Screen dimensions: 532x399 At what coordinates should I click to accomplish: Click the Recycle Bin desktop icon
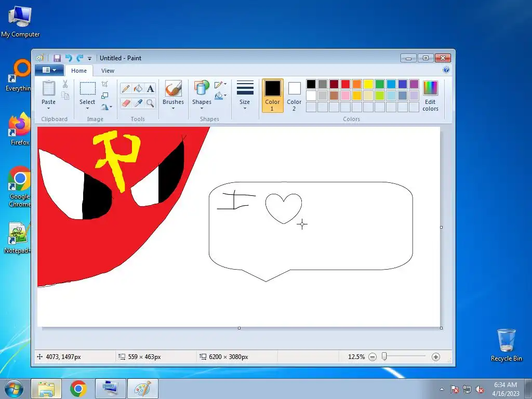coord(506,345)
